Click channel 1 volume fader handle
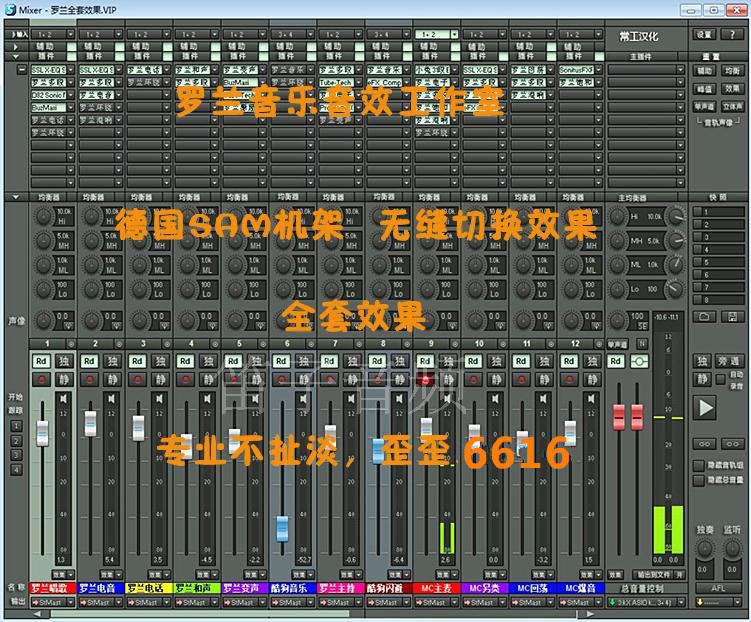 [43, 433]
